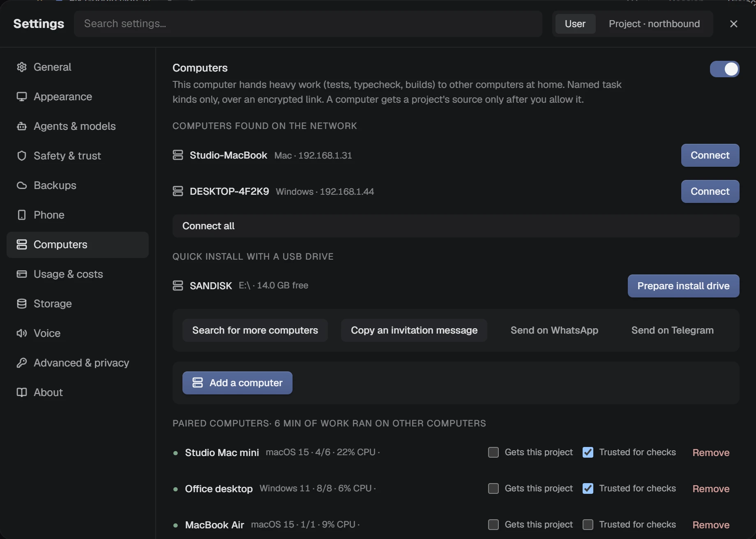Click Connect all
Screen dimensions: 756x539
click(x=456, y=226)
